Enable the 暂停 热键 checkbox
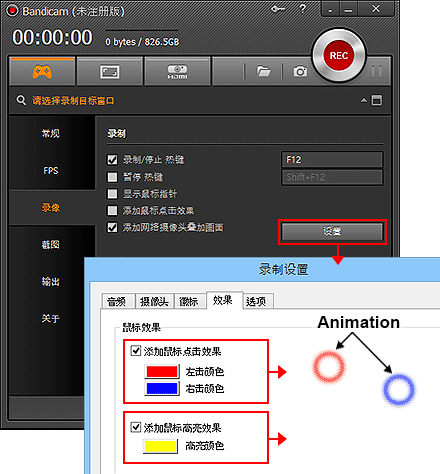This screenshot has height=474, width=440. coord(112,177)
